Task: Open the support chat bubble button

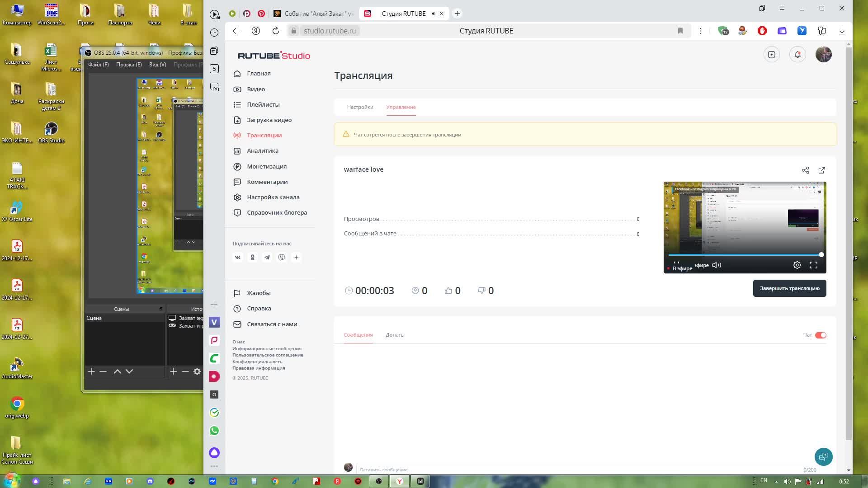Action: point(823,457)
